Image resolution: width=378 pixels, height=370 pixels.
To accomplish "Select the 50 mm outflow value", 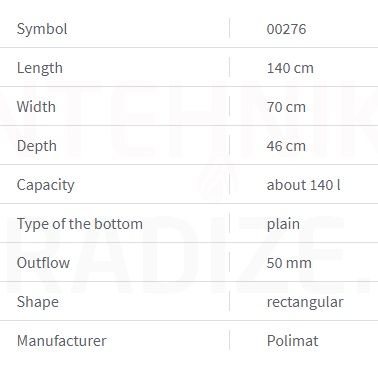I will tap(289, 263).
